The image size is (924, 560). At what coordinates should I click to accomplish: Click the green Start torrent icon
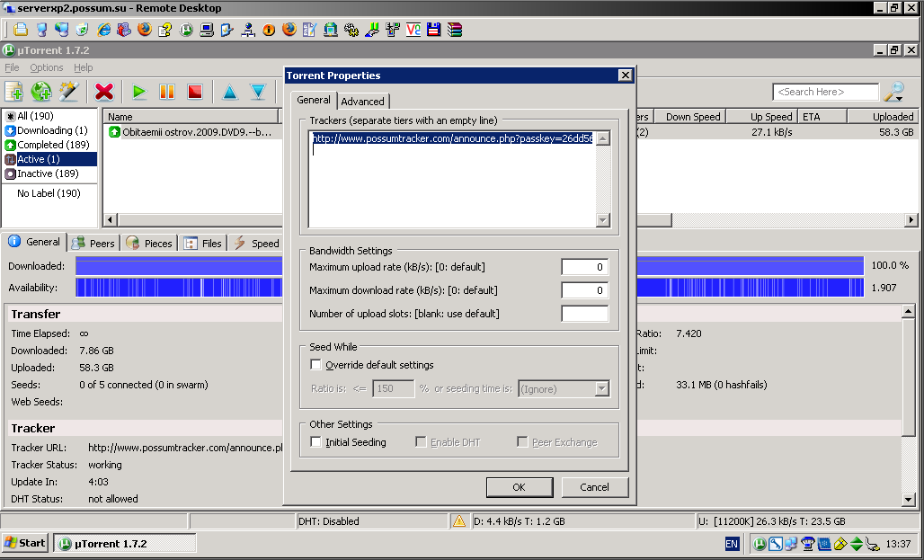click(139, 92)
